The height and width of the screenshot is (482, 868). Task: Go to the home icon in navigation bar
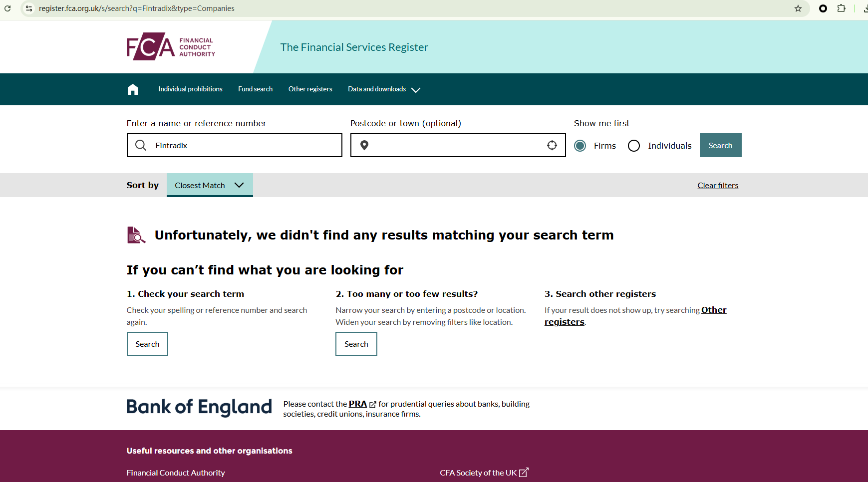pos(133,89)
